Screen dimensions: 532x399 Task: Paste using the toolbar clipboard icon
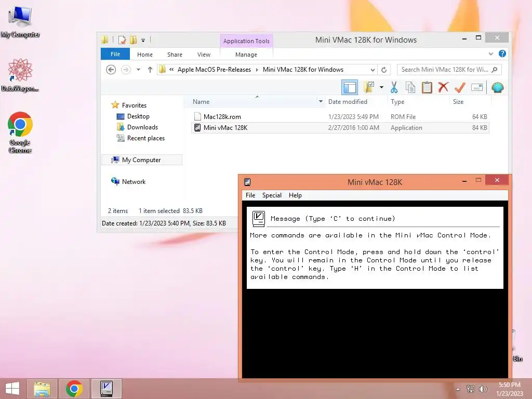coord(427,87)
